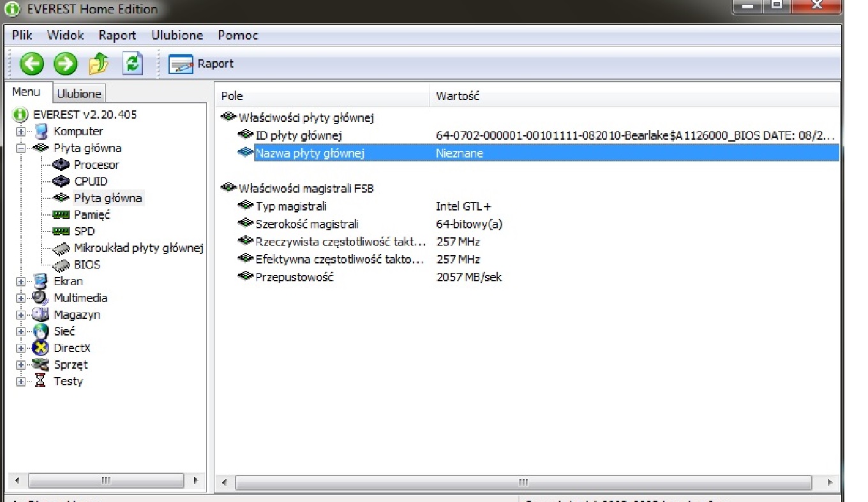Open the CPUID page in the tree
The height and width of the screenshot is (502, 868).
[x=91, y=181]
